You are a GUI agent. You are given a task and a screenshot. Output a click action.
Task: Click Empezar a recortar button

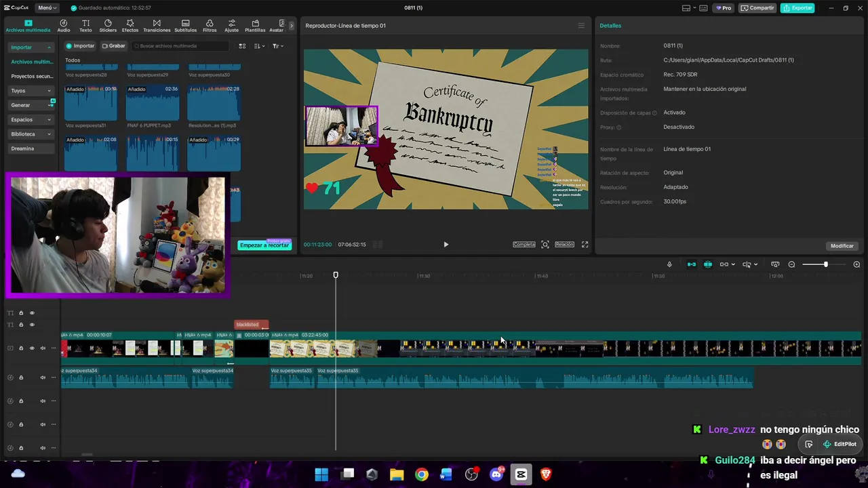[264, 245]
